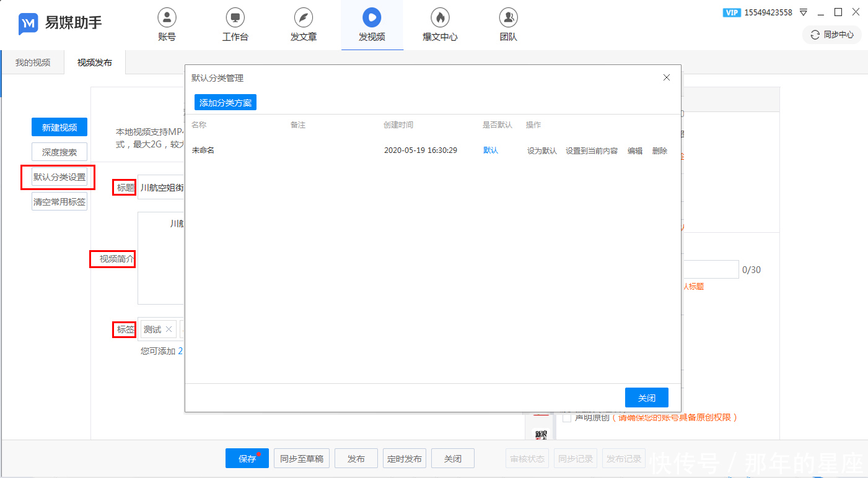Open the account dropdown arrow
Viewport: 868px width, 478px height.
(803, 12)
